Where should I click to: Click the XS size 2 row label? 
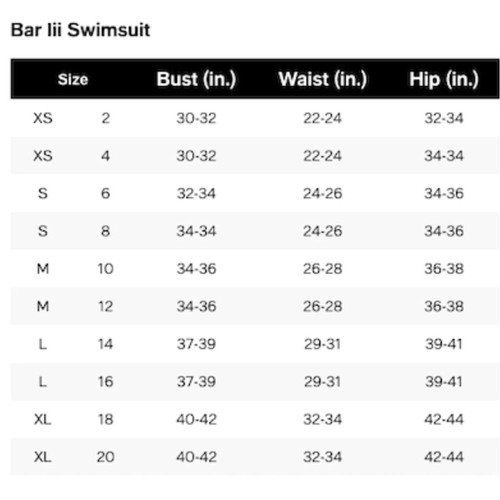click(43, 118)
